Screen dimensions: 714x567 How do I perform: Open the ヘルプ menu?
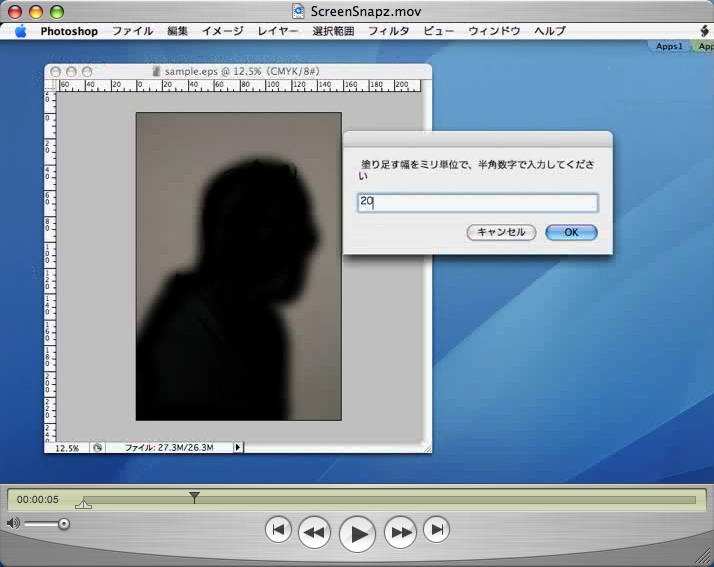[550, 31]
